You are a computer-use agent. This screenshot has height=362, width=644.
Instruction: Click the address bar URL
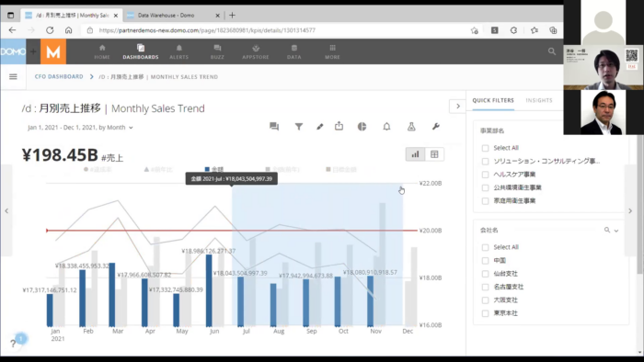(x=207, y=30)
